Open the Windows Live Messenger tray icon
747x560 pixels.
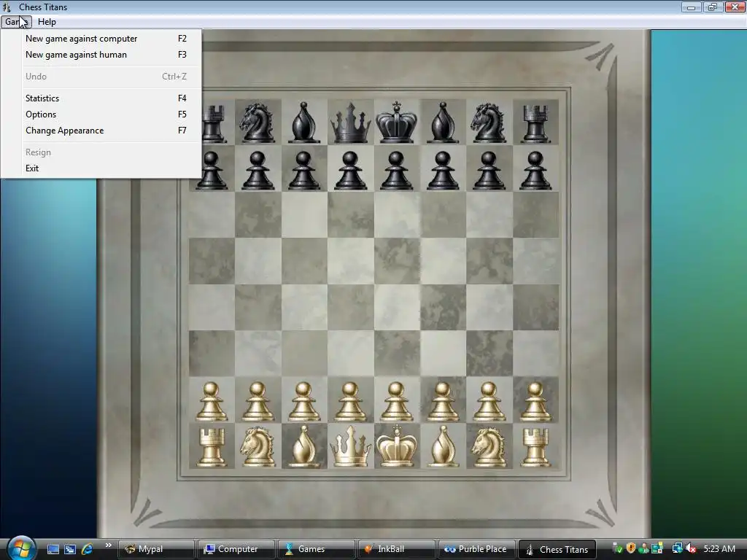coord(644,549)
